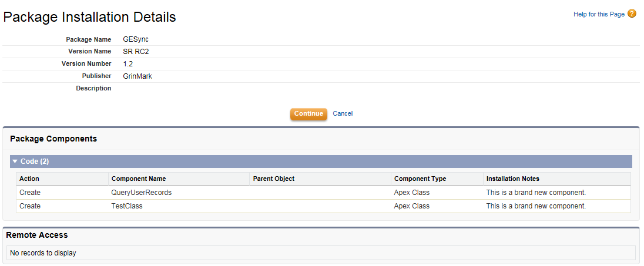This screenshot has height=266, width=644.
Task: Click the Version Name label
Action: [x=89, y=51]
